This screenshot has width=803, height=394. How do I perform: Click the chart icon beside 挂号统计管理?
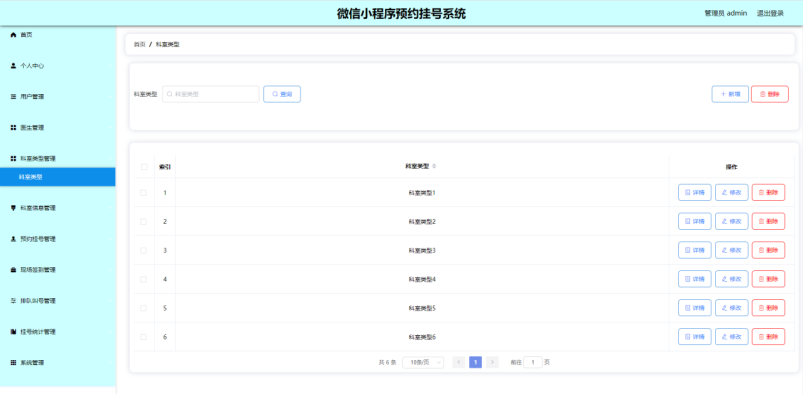click(13, 331)
